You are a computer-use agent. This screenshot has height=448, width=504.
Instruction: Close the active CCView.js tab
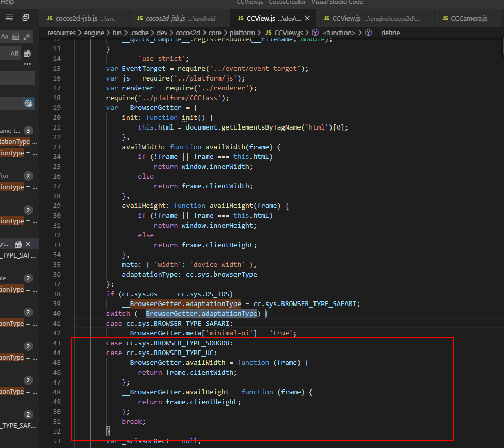[307, 18]
